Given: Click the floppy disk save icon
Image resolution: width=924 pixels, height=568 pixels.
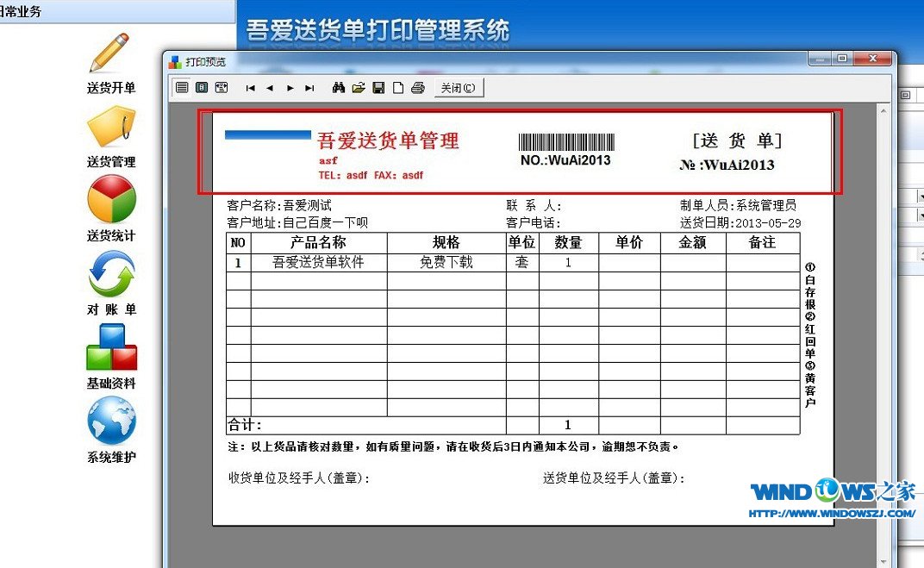Looking at the screenshot, I should point(378,88).
